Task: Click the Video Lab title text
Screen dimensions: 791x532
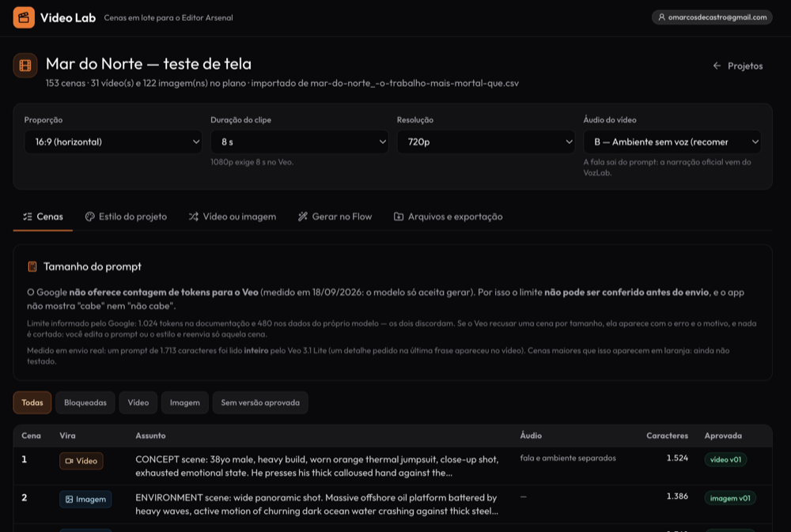Action: (68, 17)
